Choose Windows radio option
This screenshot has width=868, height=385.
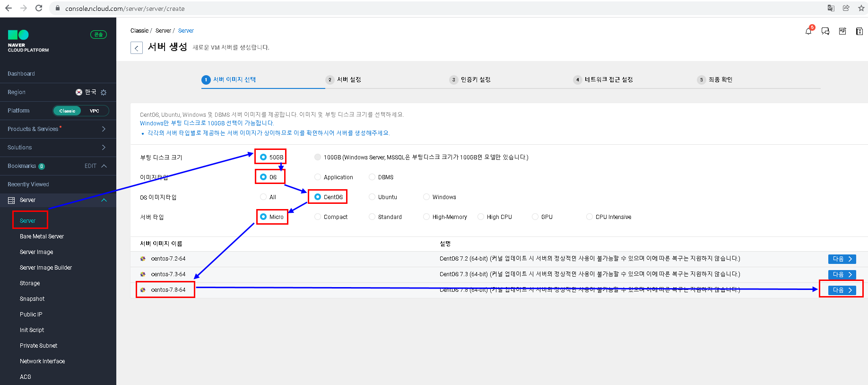point(426,197)
